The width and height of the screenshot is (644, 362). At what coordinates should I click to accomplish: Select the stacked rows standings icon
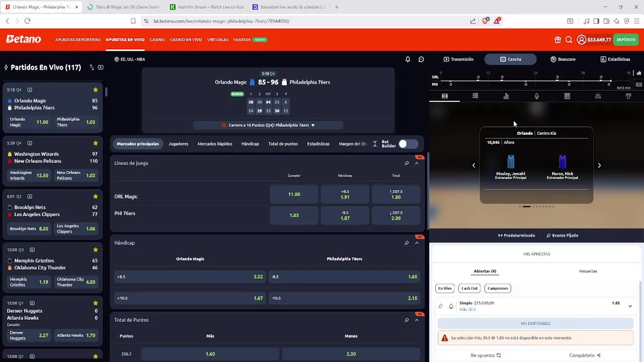pyautogui.click(x=567, y=96)
